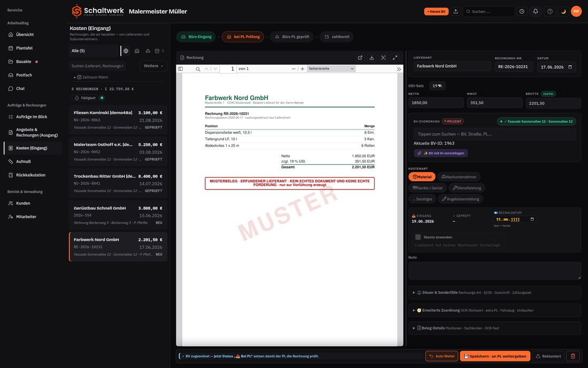The width and height of the screenshot is (588, 368).
Task: Zoom in the PDF with the plus icon
Action: 302,68
